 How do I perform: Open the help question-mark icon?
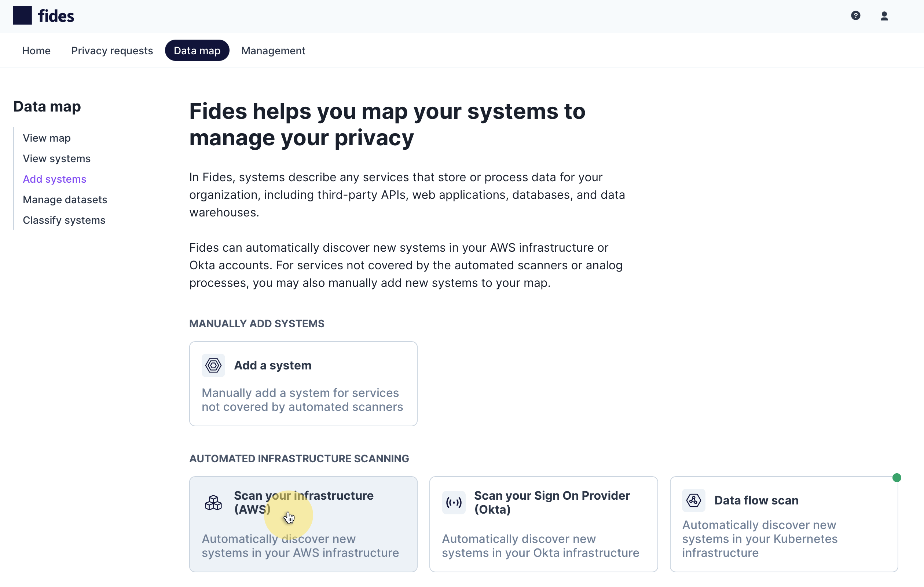(855, 16)
